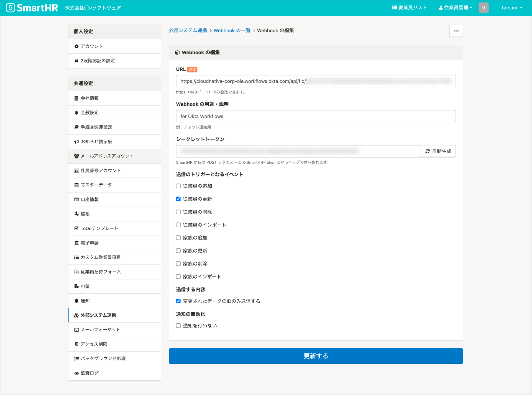
Task: Click the 0 notification counter badge
Action: coord(483,7)
